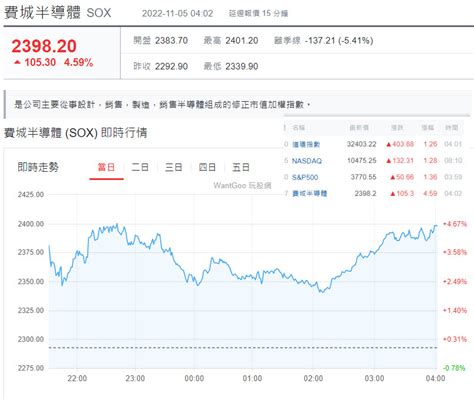474x400 pixels.
Task: Click the current price 2398.20
Action: 44,46
